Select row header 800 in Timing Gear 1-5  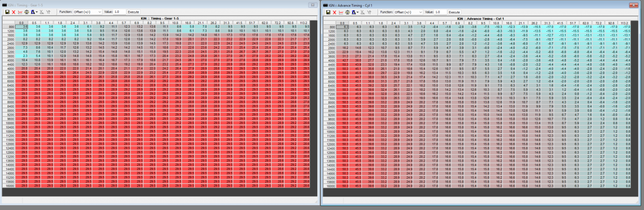[x=9, y=26]
